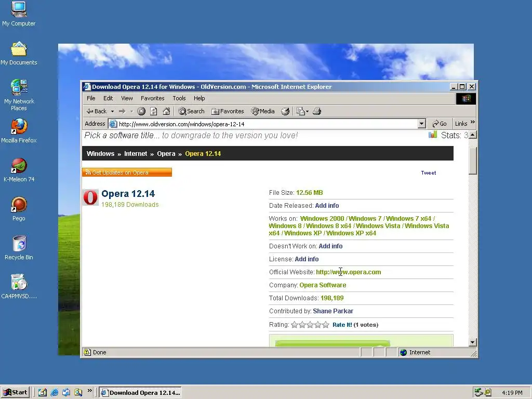The image size is (532, 399).
Task: Open the View menu
Action: pyautogui.click(x=127, y=98)
